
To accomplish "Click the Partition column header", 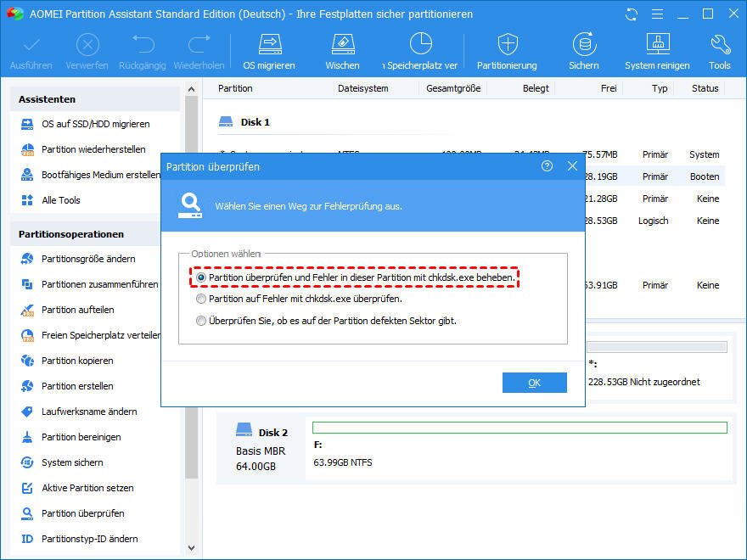I will click(x=235, y=88).
